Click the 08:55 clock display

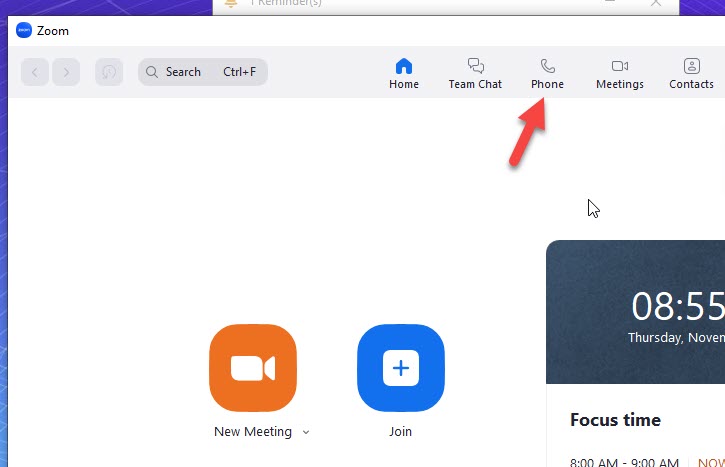(x=677, y=306)
